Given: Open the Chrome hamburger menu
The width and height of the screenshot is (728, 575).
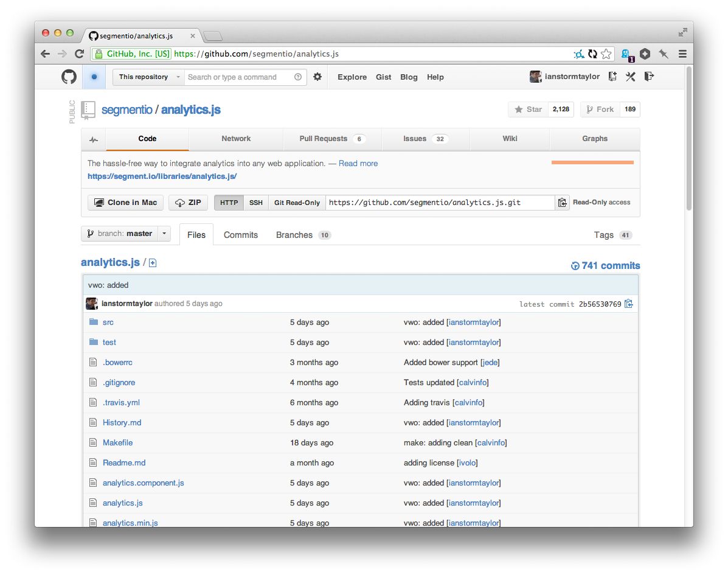Looking at the screenshot, I should pos(682,54).
